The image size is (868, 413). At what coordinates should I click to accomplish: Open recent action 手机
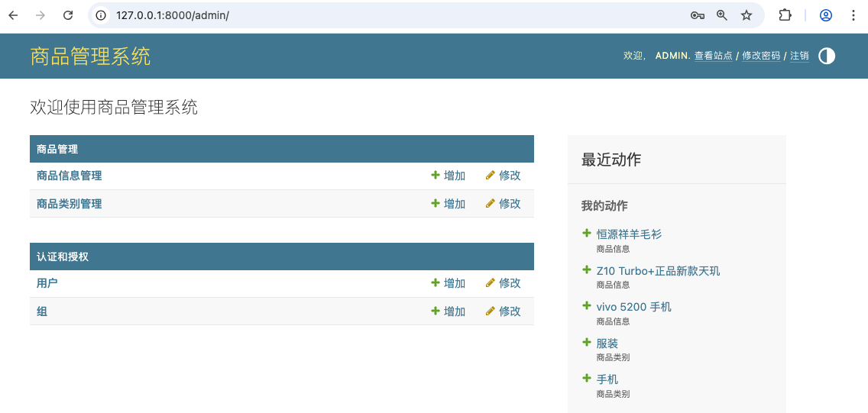pyautogui.click(x=607, y=379)
